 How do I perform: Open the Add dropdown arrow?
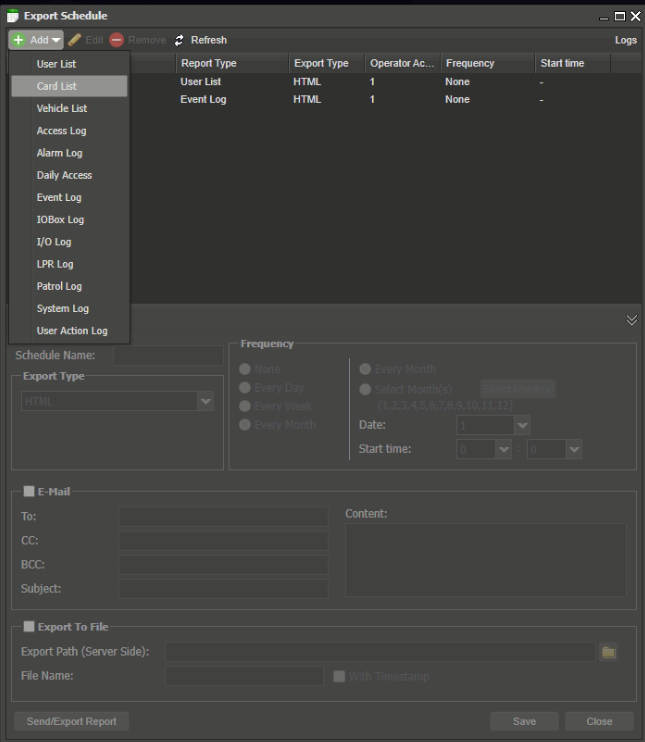[56, 40]
